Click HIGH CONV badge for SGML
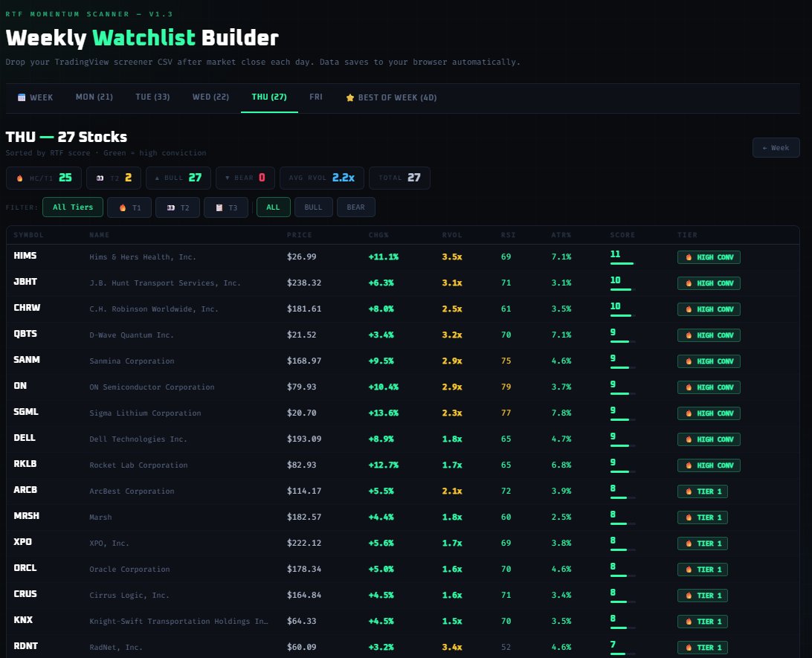Image resolution: width=812 pixels, height=658 pixels. [709, 413]
